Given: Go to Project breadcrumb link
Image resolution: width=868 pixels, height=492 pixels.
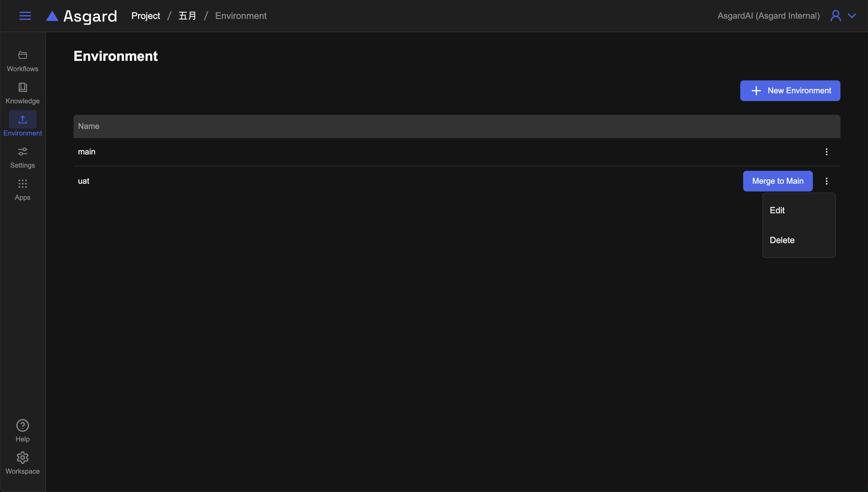Looking at the screenshot, I should tap(146, 16).
